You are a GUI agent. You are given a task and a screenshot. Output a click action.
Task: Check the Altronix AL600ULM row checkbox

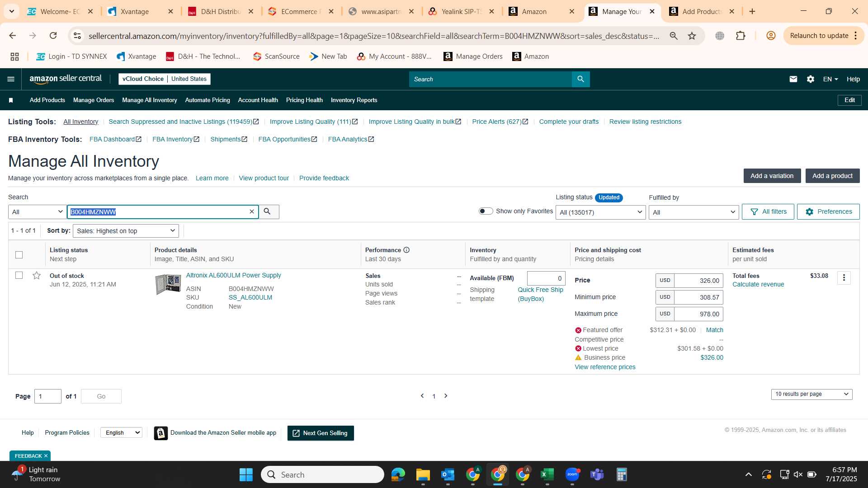click(x=19, y=275)
